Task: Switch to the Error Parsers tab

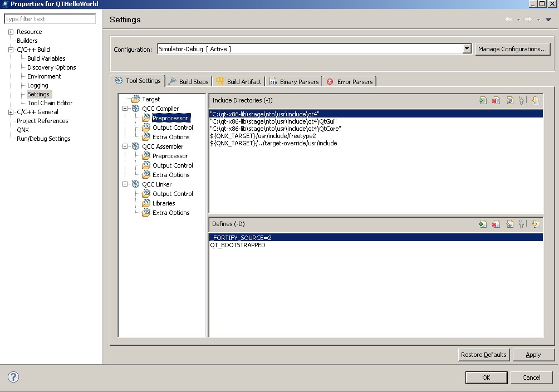Action: point(350,82)
